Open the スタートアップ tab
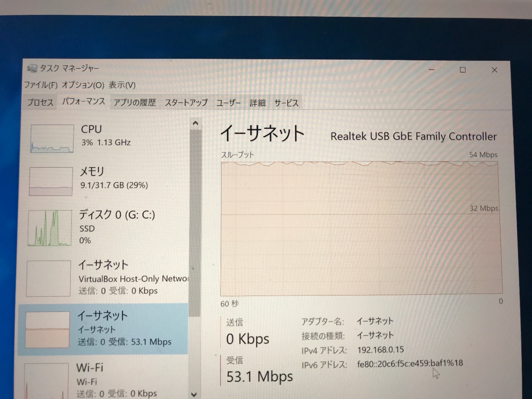Viewport: 532px width, 399px height. click(186, 102)
